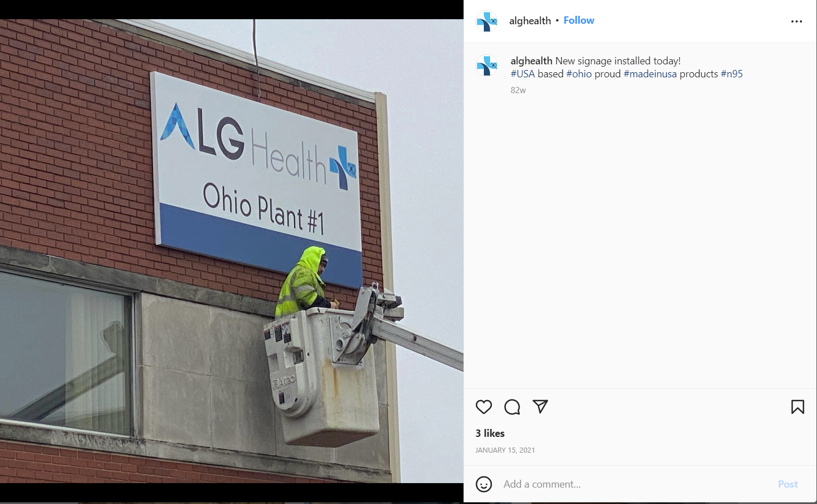Open the #madeinusa hashtag
The height and width of the screenshot is (504, 817).
point(650,74)
